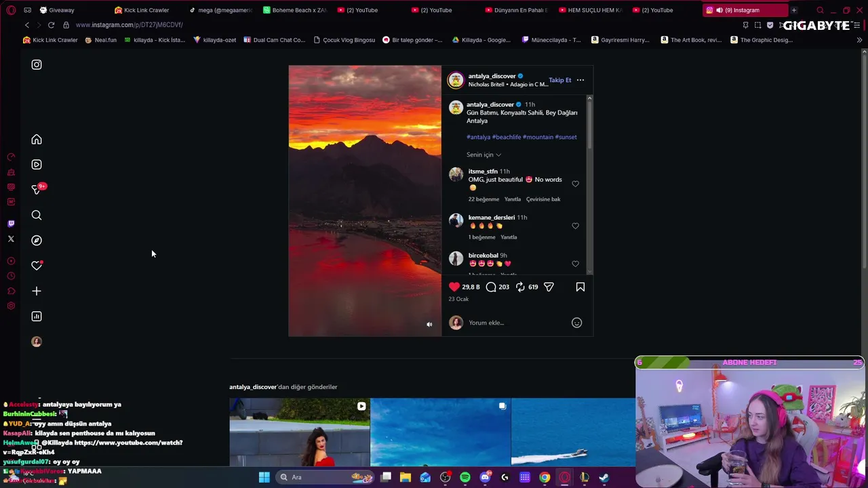The image size is (868, 488).
Task: Open antalya_discover profile from post header
Action: [x=492, y=77]
